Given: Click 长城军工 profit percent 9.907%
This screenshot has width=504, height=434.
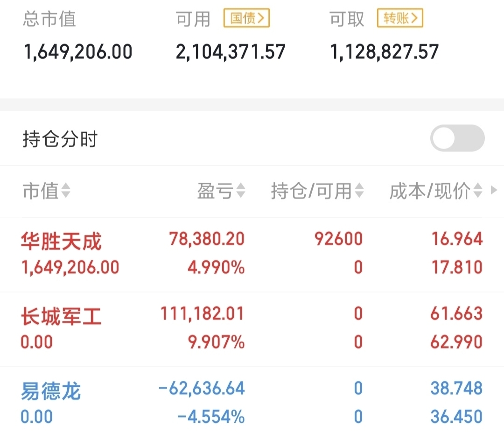Looking at the screenshot, I should point(216,342).
